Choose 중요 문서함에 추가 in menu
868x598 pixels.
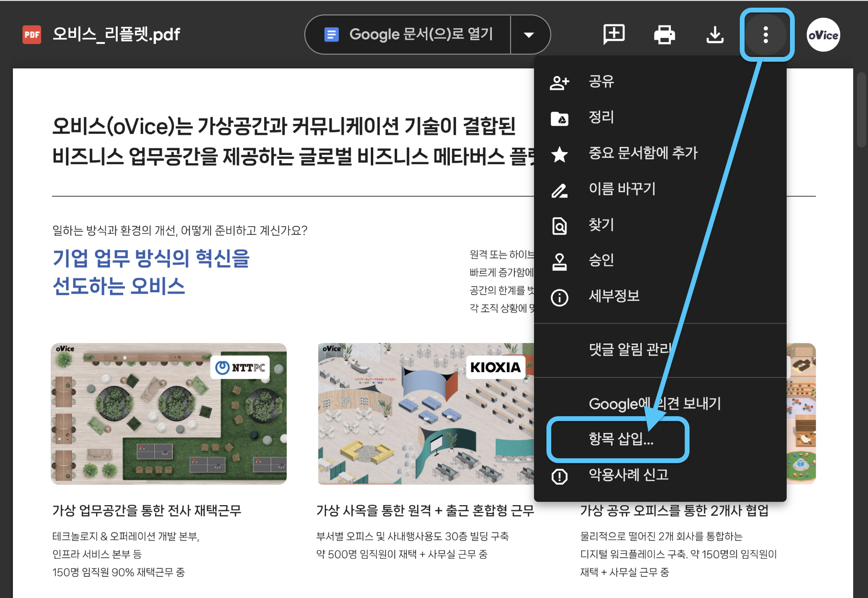tap(660, 153)
